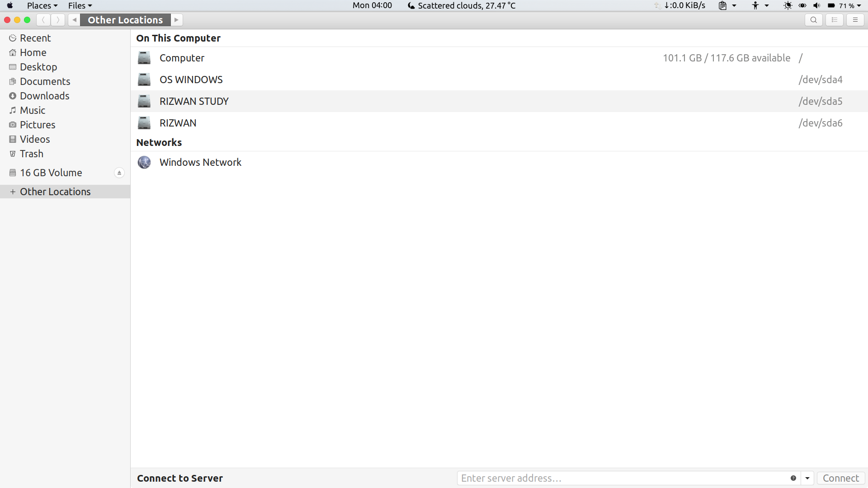Go back using the navigation arrow
This screenshot has height=488, width=868.
point(43,20)
